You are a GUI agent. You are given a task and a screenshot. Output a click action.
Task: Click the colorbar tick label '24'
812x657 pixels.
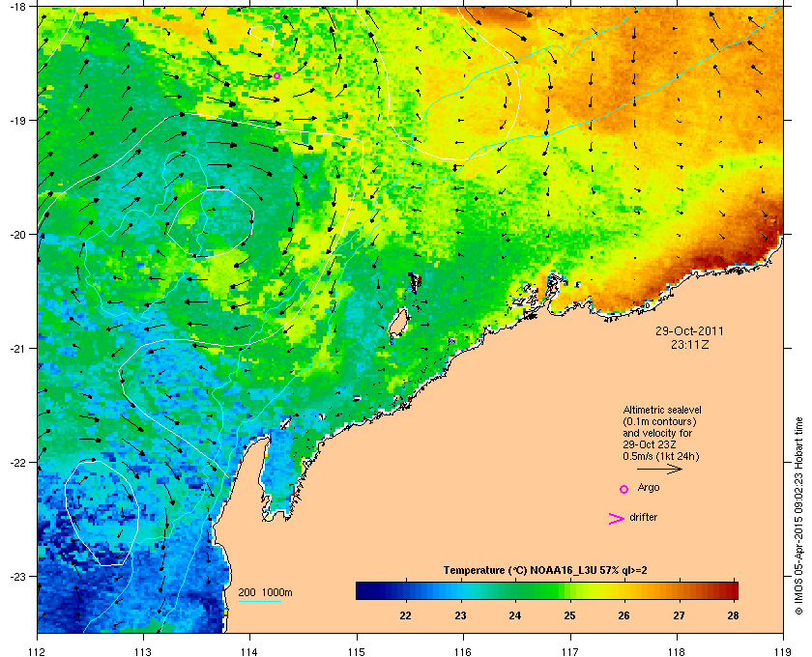click(x=514, y=615)
